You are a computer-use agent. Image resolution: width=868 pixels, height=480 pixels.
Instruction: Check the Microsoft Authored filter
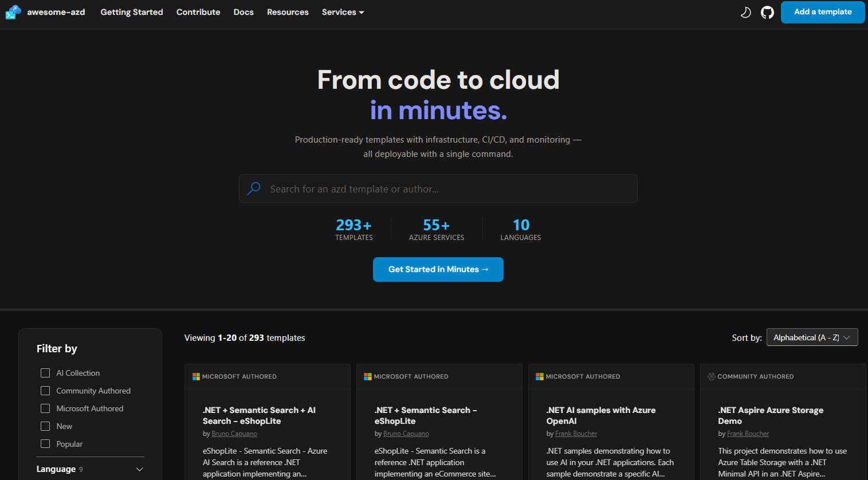click(45, 408)
